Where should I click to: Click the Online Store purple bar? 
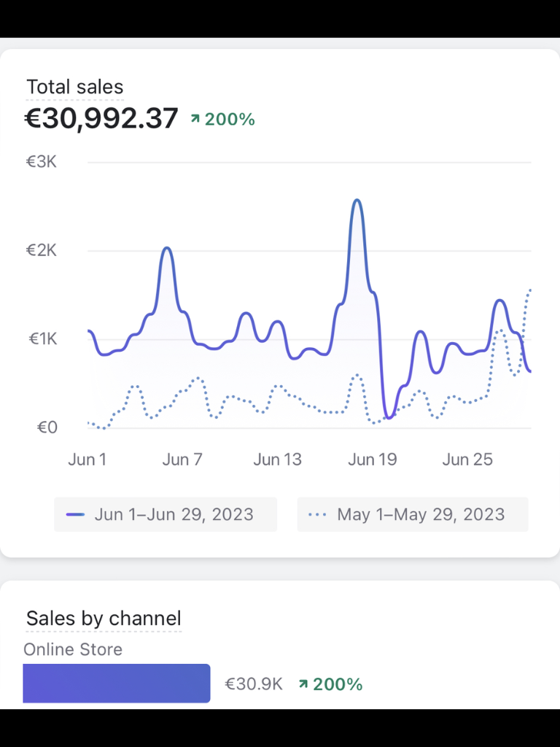click(x=117, y=683)
